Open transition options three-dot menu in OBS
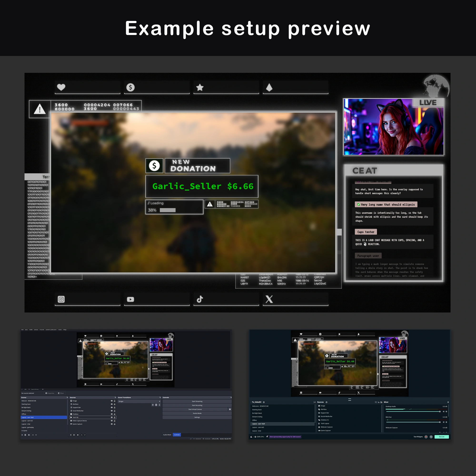This screenshot has width=476, height=476. (159, 405)
